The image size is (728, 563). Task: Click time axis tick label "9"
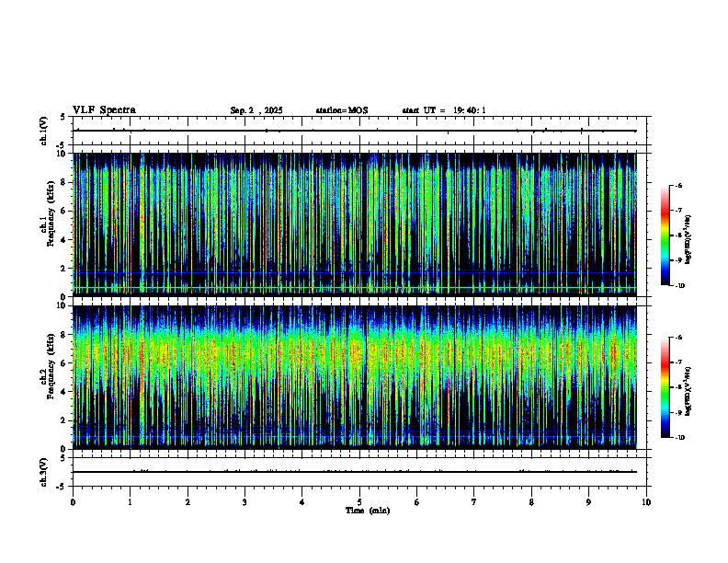(588, 502)
